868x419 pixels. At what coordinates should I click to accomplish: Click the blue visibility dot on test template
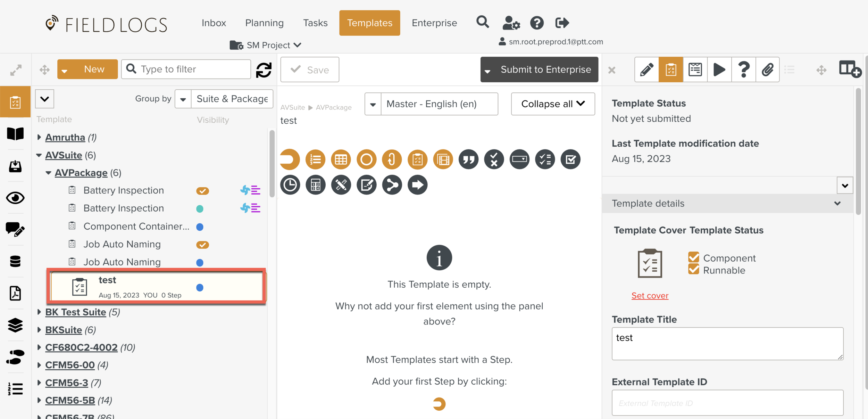click(x=200, y=288)
